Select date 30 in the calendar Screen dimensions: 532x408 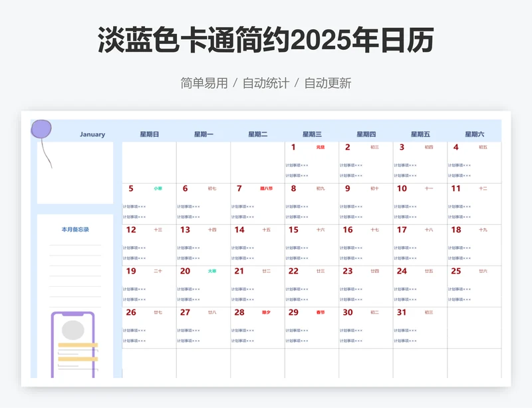347,313
